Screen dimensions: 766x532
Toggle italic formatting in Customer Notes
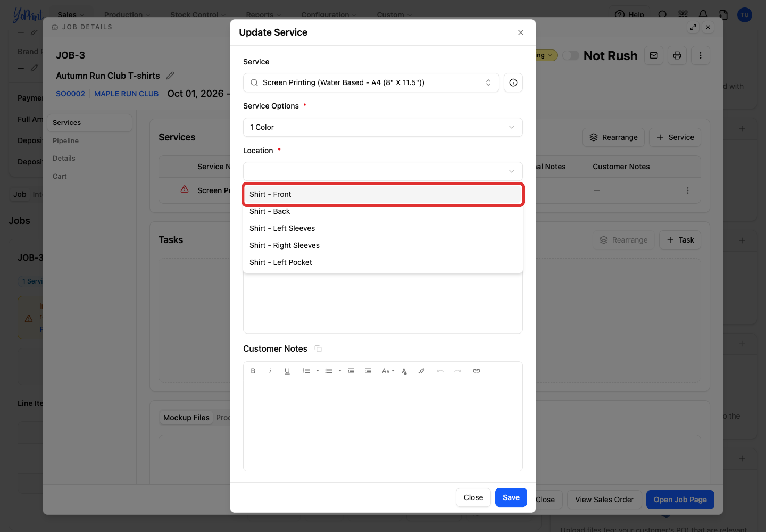pyautogui.click(x=270, y=371)
